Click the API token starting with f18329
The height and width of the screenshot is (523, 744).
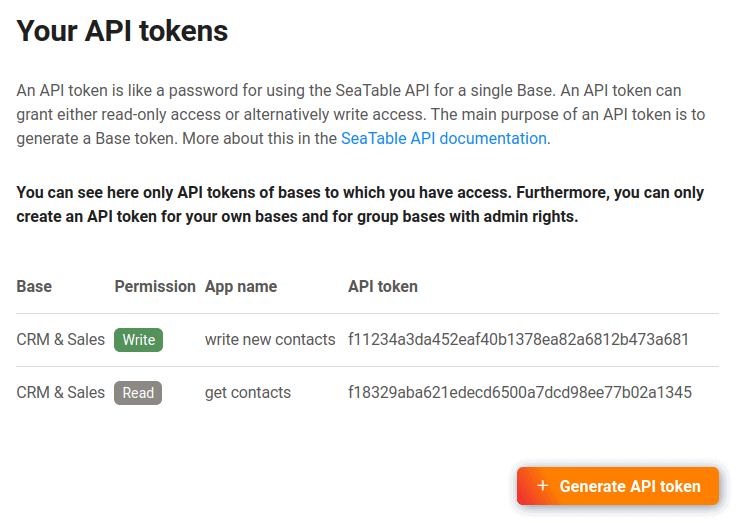click(x=519, y=393)
